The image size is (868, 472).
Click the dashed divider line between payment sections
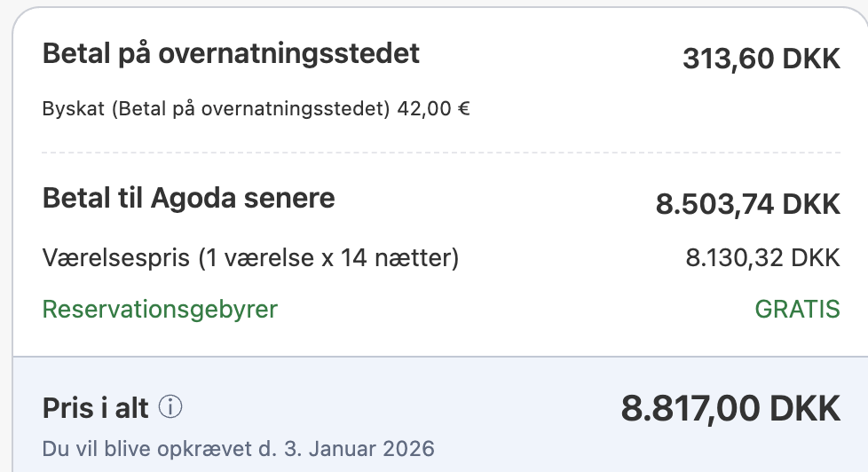pos(440,153)
